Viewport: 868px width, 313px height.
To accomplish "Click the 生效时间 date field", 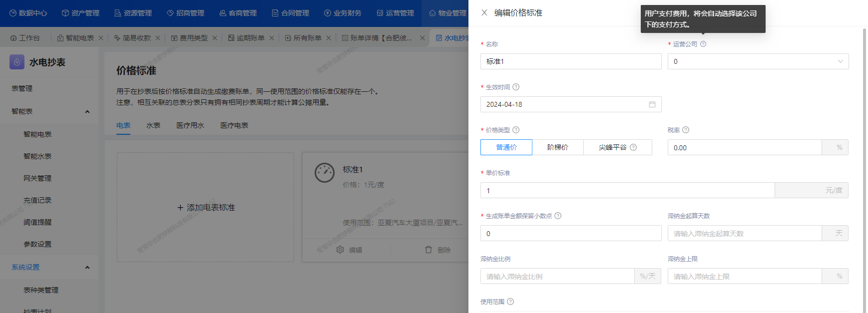I will pyautogui.click(x=571, y=104).
